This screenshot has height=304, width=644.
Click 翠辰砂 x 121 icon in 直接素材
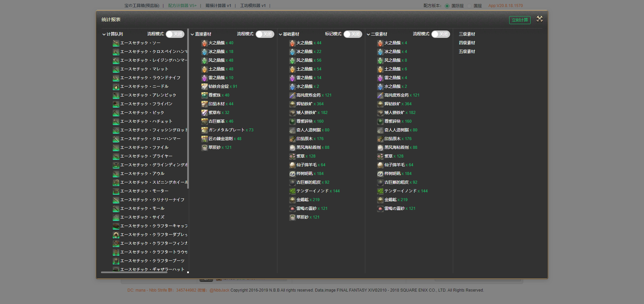point(204,147)
